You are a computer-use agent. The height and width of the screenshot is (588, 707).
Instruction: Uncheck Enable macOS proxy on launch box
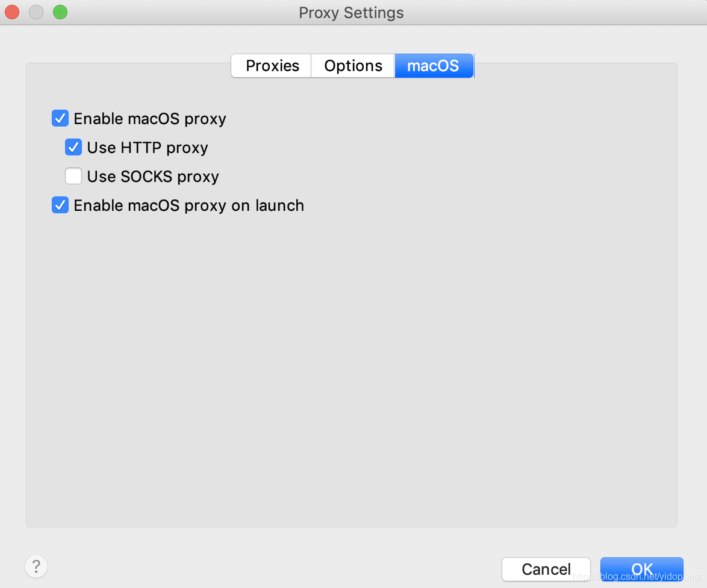(x=60, y=205)
